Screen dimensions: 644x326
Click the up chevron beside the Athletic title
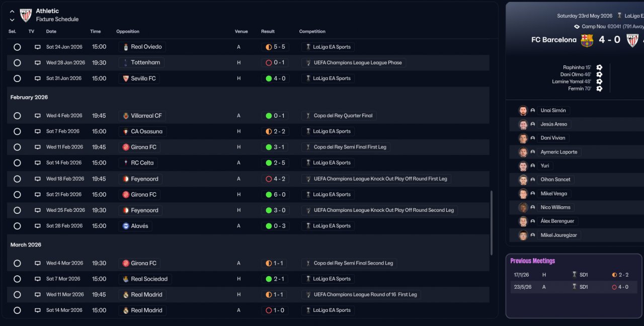pos(12,11)
